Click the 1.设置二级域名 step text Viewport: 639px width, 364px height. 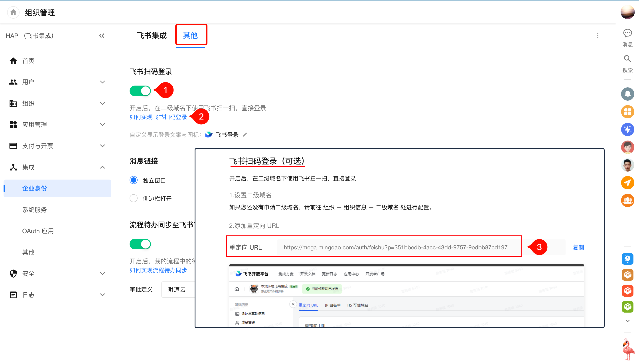250,195
